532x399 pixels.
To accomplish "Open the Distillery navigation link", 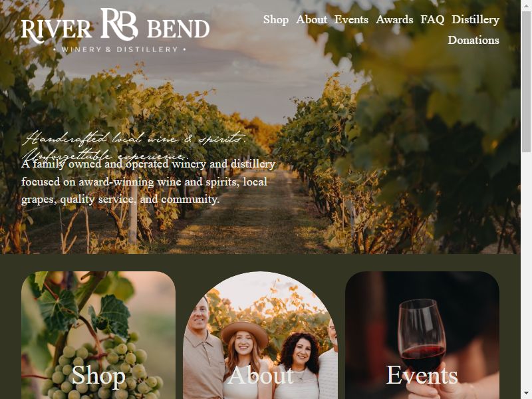I will (475, 20).
